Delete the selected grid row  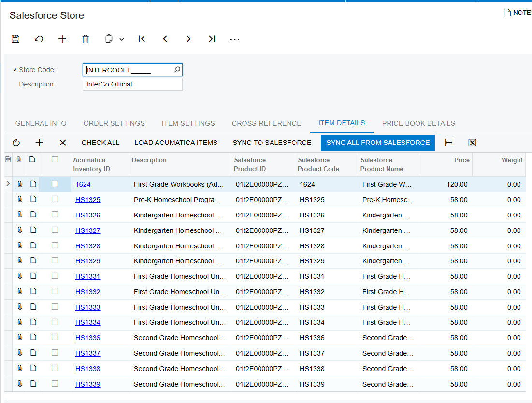point(63,143)
